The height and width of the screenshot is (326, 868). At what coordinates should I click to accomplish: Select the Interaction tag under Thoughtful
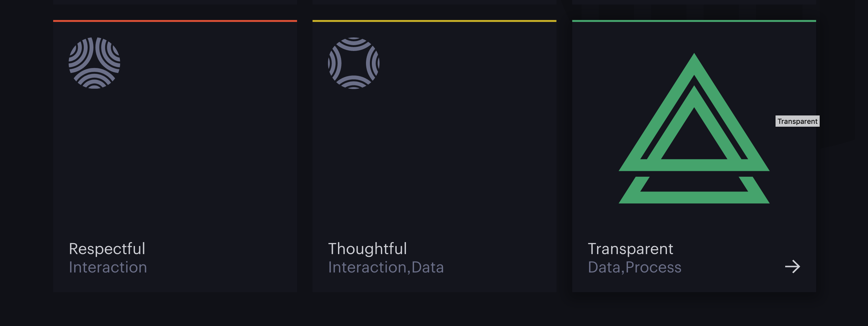tap(367, 267)
